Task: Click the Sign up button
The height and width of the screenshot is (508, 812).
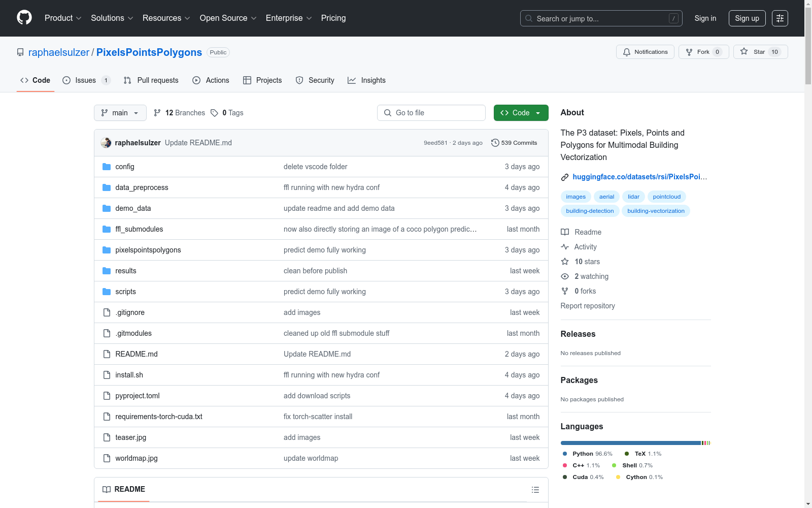Action: [x=747, y=18]
